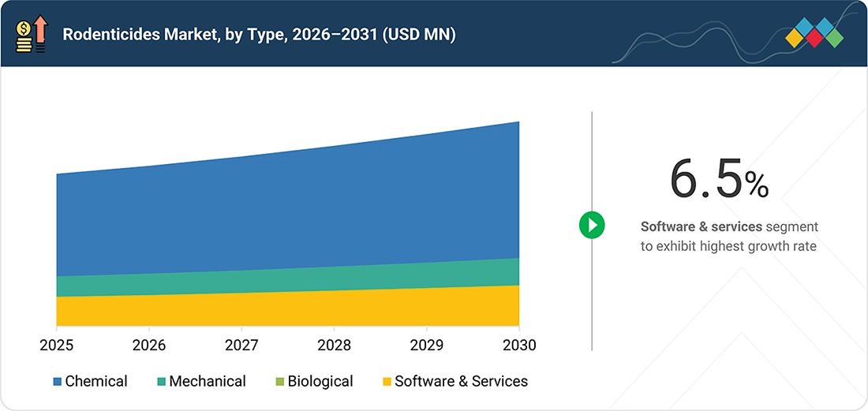Select the Mechanical legend teal swatch
This screenshot has height=411, width=868.
point(162,381)
